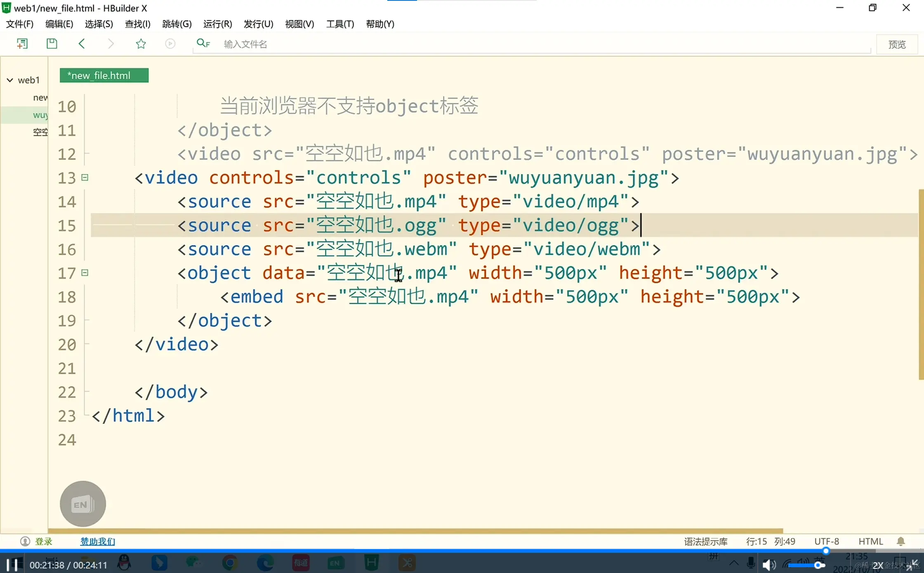Click the video progress bar handle
924x573 pixels.
pos(826,551)
